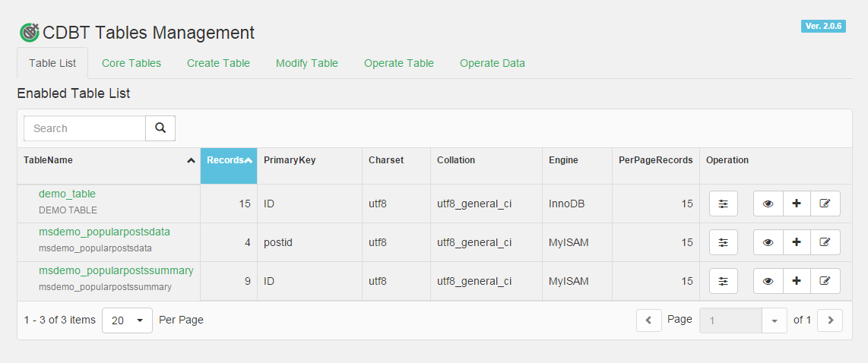Click plus icon in demo_table row

coord(797,204)
